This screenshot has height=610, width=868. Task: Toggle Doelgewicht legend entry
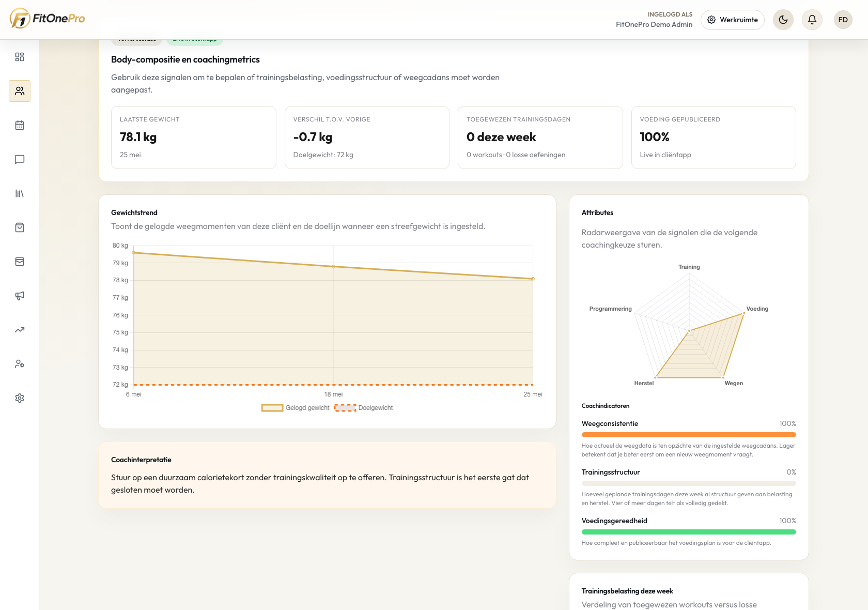click(364, 408)
